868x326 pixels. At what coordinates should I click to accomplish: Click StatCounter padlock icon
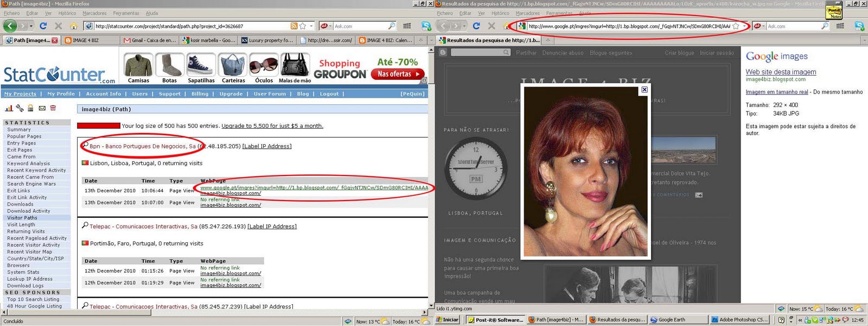point(30,108)
